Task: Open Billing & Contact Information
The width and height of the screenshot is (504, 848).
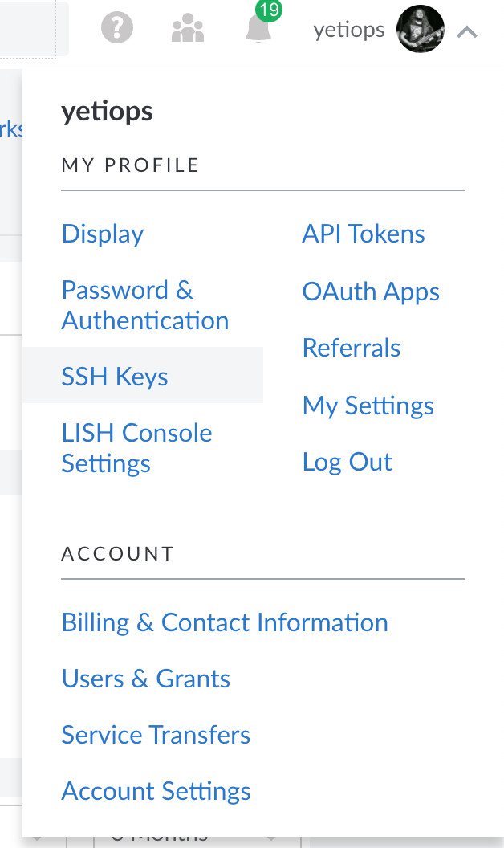Action: [x=225, y=622]
